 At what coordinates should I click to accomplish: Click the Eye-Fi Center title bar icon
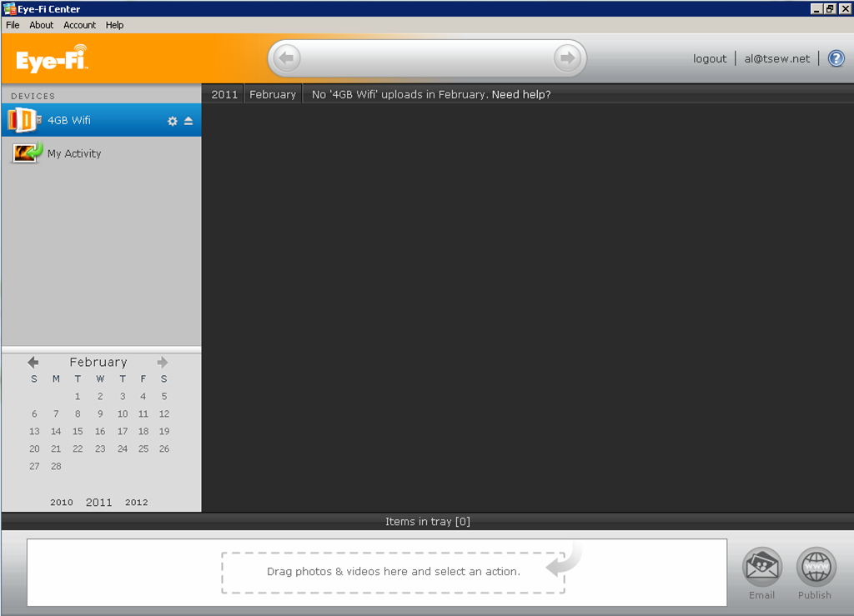9,8
